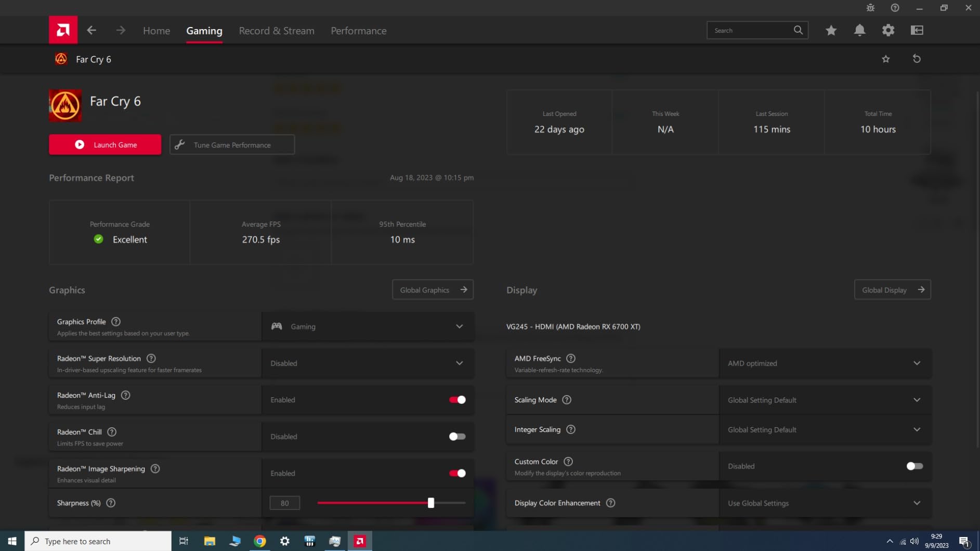980x551 pixels.
Task: Click the Far Cry 6 breadcrumb title
Action: pos(94,59)
